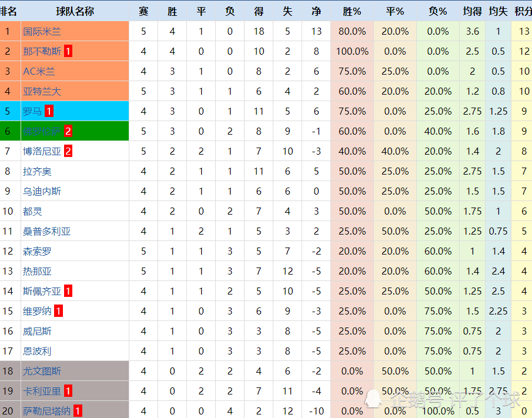Click the red badge beside 卡利亚里
The width and height of the screenshot is (532, 418).
tap(68, 391)
